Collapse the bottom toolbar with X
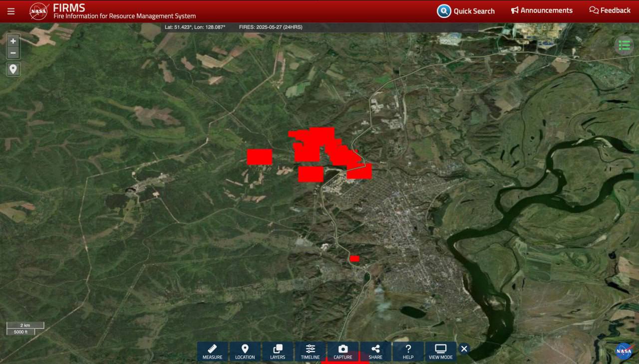This screenshot has height=364, width=639. pos(464,349)
